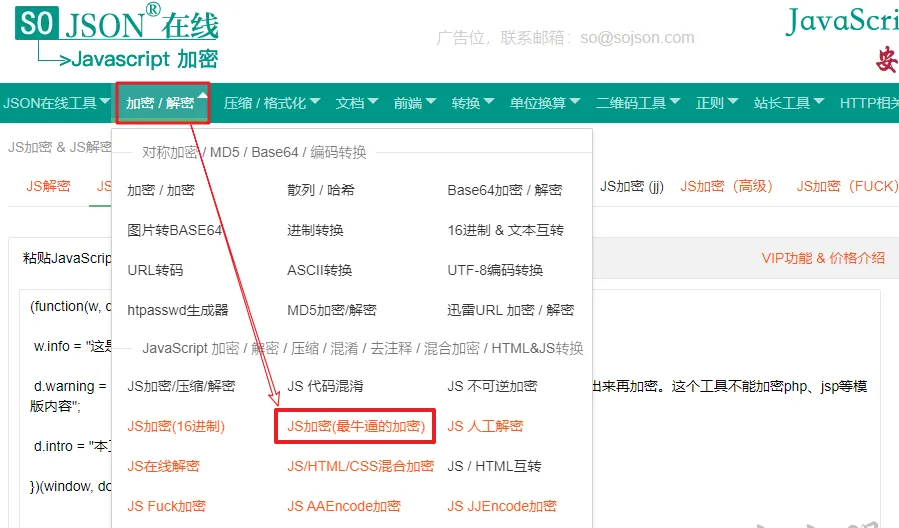Open the 转换 dropdown
Screen dimensions: 899x528
coord(472,103)
